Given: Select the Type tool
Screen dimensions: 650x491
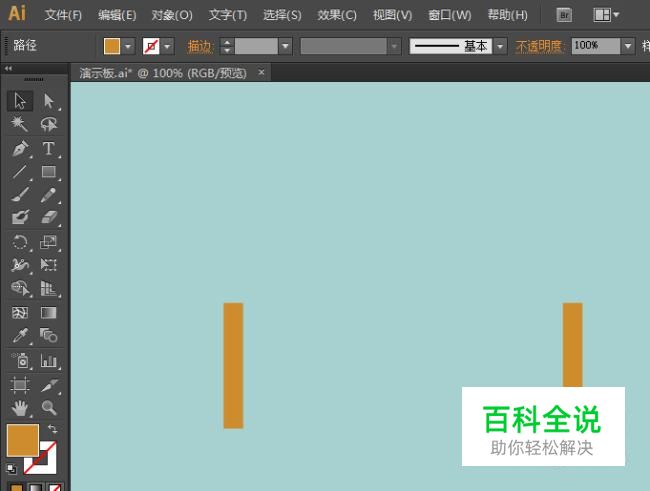Looking at the screenshot, I should (x=49, y=148).
